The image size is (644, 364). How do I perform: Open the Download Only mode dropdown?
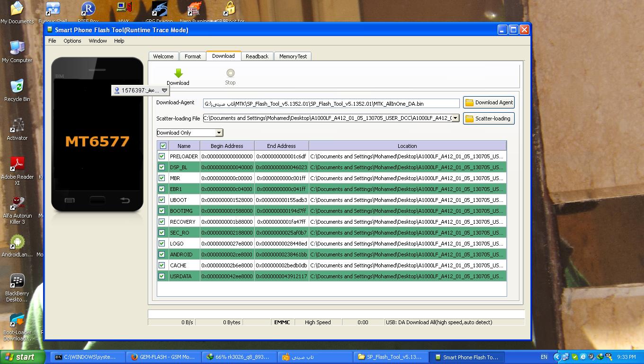(219, 133)
